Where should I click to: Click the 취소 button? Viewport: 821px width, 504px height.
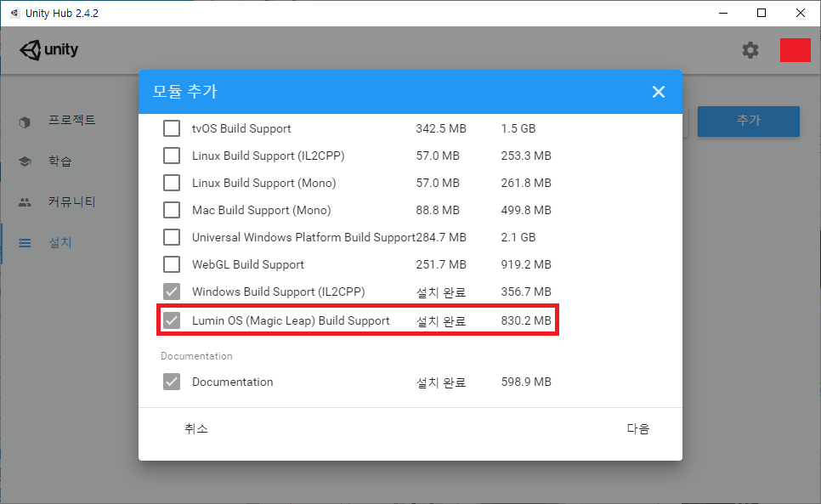(196, 428)
